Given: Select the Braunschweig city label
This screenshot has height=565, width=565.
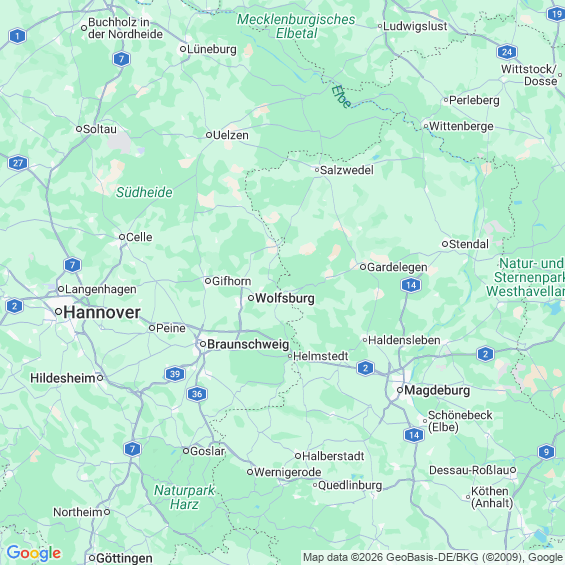Looking at the screenshot, I should pyautogui.click(x=248, y=344).
